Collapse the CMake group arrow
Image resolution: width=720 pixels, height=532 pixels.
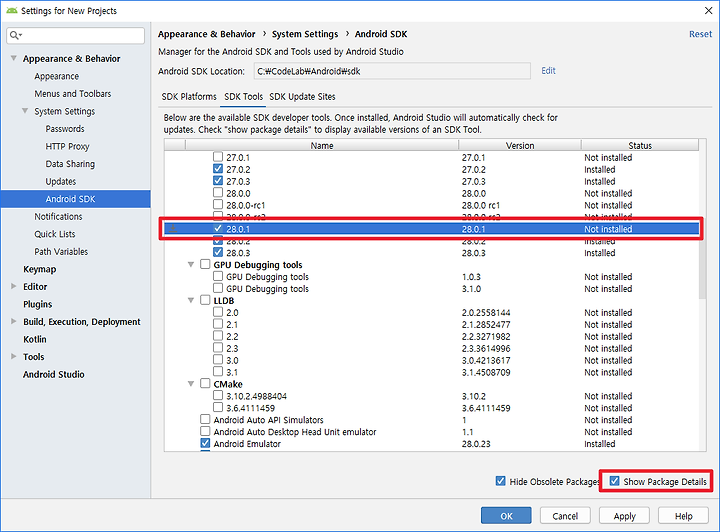[191, 384]
